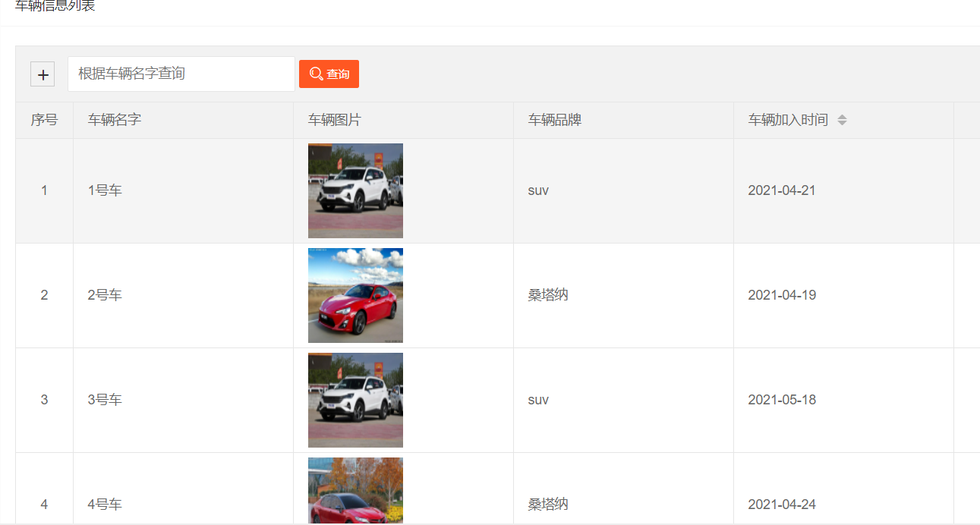Click the plus icon to add a vehicle
980x525 pixels.
coord(43,74)
